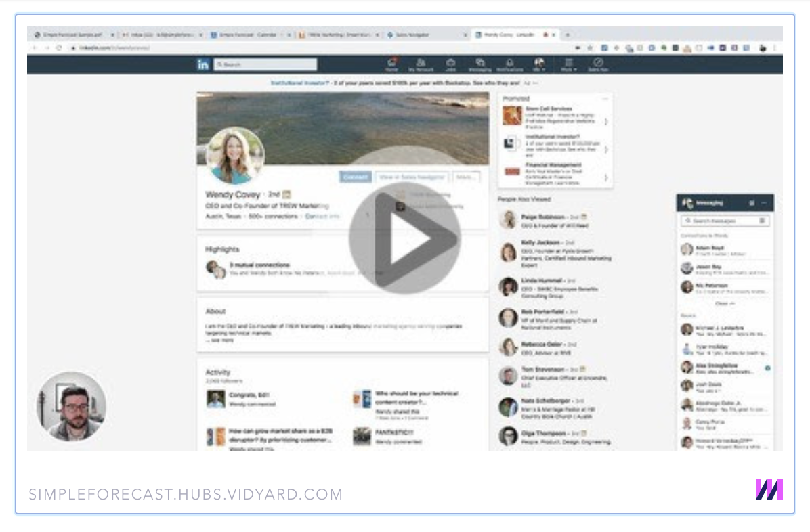Open the More… button on profile
This screenshot has height=532, width=810.
pos(465,177)
